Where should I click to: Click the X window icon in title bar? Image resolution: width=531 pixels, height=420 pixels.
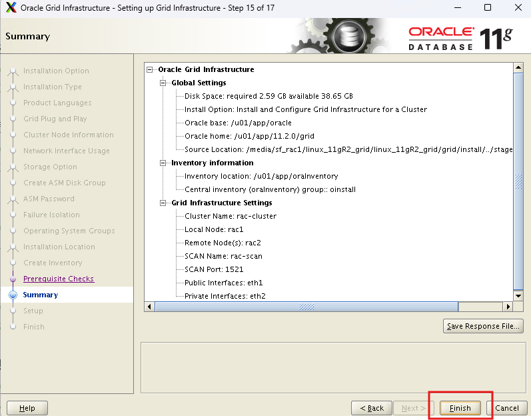click(x=11, y=7)
